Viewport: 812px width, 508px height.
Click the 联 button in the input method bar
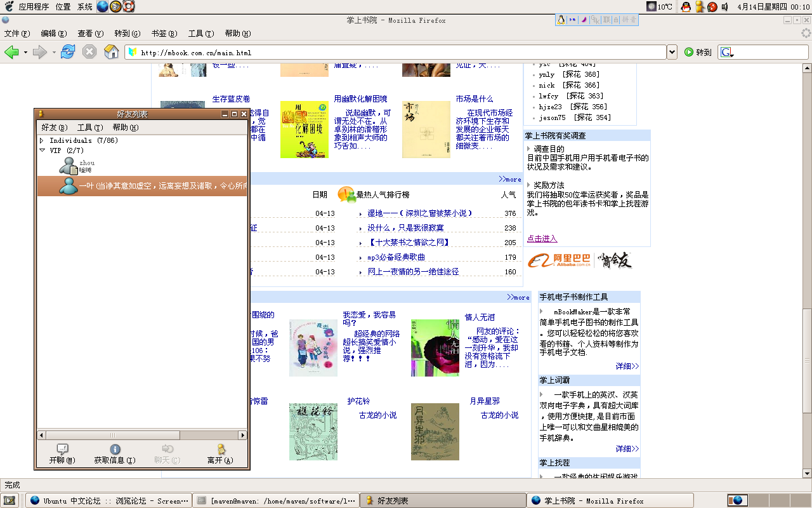(606, 20)
